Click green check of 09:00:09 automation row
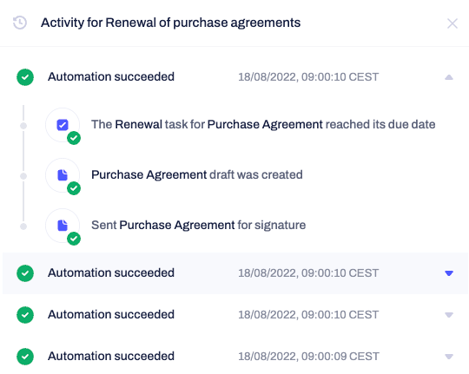The height and width of the screenshot is (374, 469). (x=25, y=357)
